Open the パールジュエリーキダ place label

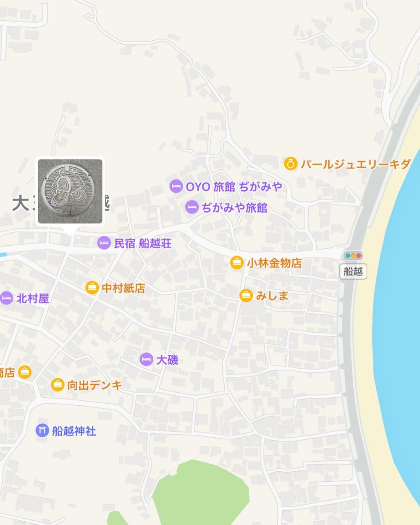pyautogui.click(x=355, y=164)
